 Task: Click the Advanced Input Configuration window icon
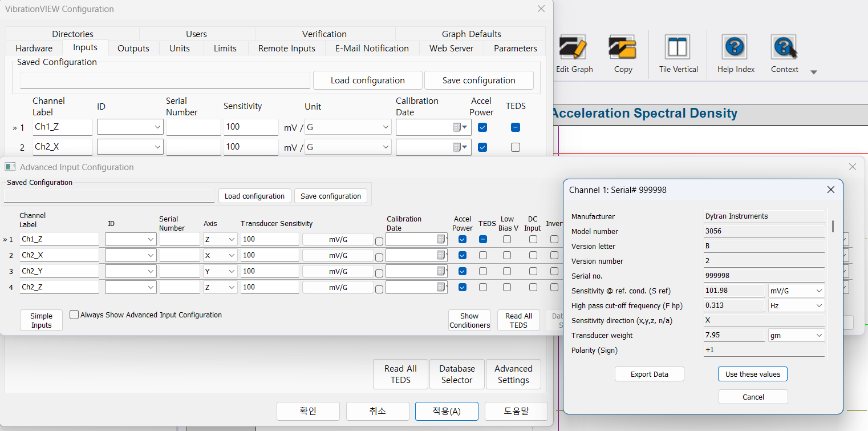pos(9,167)
